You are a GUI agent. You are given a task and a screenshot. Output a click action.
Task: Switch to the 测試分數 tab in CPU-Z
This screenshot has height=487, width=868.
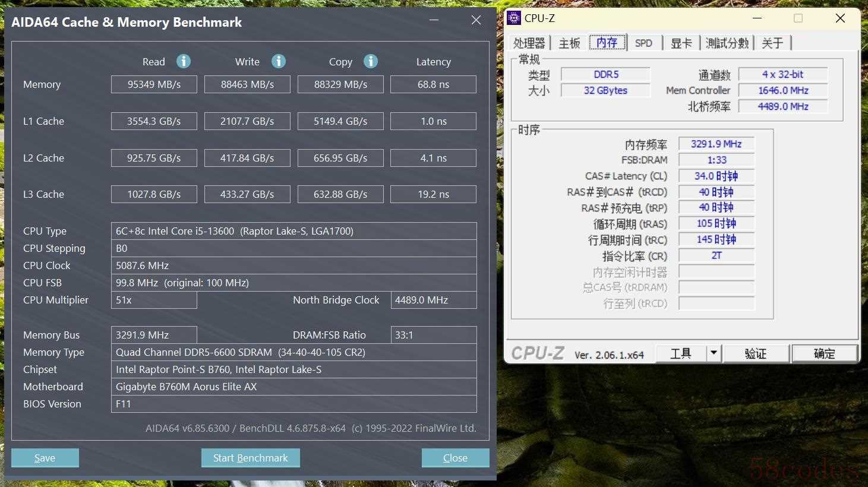click(x=727, y=43)
